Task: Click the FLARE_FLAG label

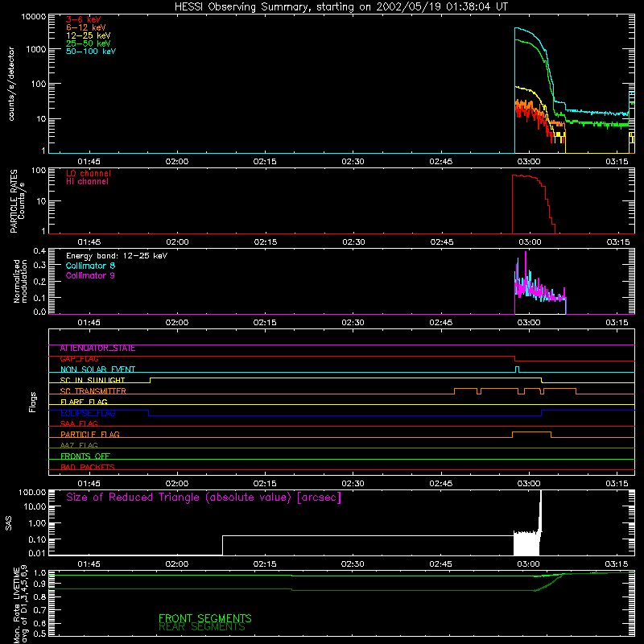Action: point(84,402)
